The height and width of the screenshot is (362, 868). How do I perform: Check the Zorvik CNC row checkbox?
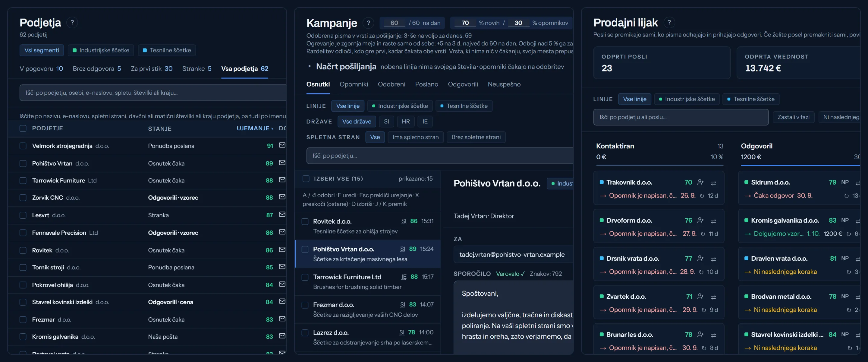coord(23,198)
